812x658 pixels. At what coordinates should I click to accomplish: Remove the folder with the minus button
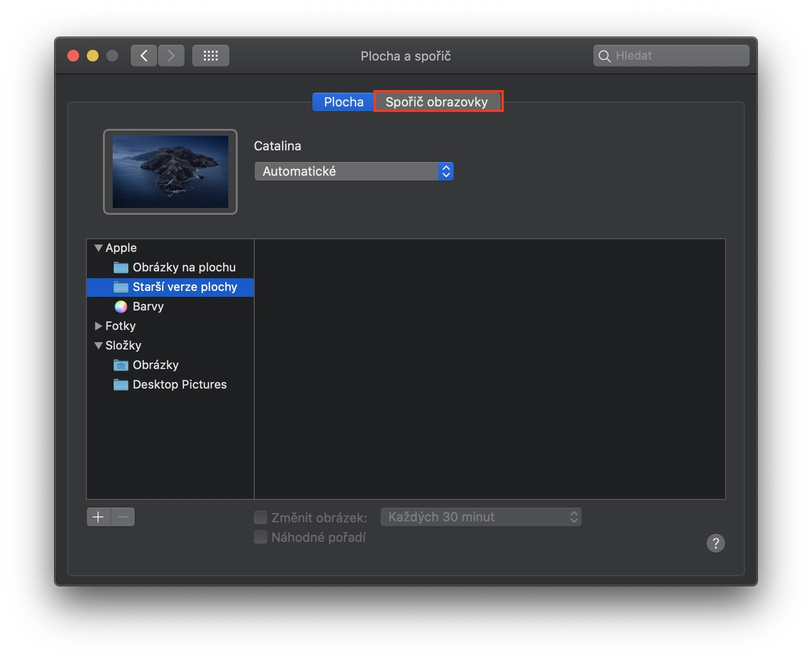pyautogui.click(x=123, y=517)
